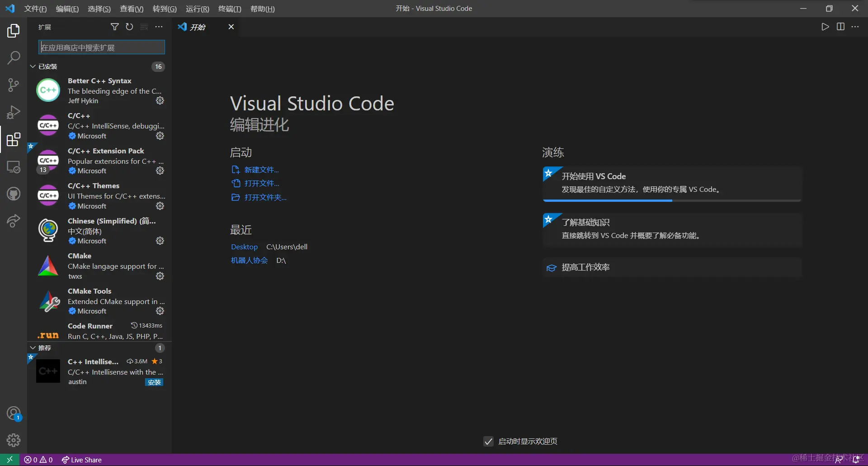Click the 打开文件夹... link

tap(265, 197)
